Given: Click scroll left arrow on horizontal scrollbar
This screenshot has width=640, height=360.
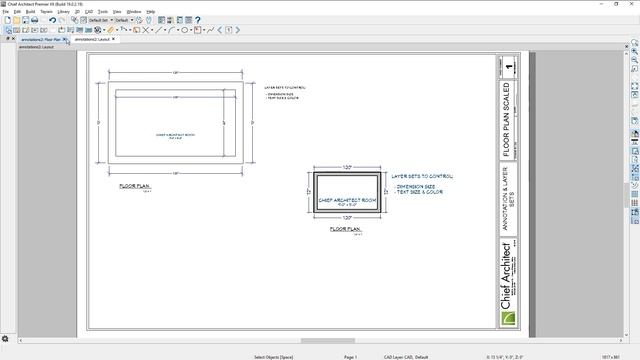Looking at the screenshot, I should coord(20,340).
